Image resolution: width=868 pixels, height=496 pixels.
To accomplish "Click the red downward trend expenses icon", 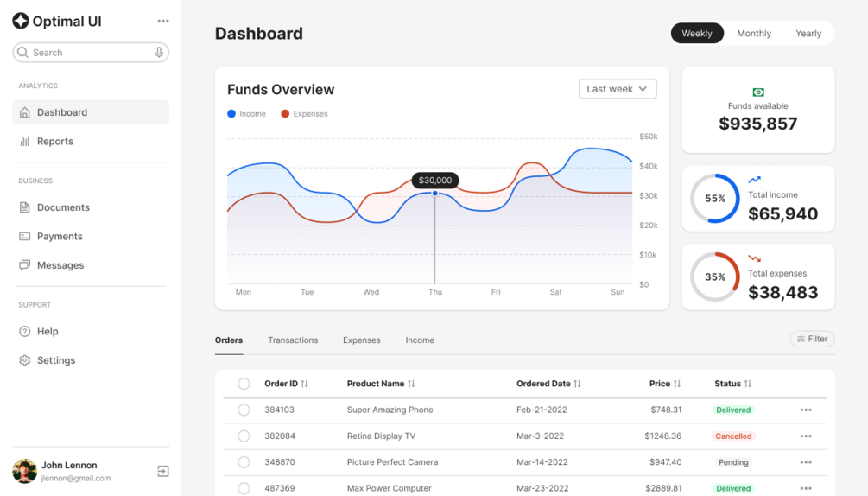I will (754, 258).
